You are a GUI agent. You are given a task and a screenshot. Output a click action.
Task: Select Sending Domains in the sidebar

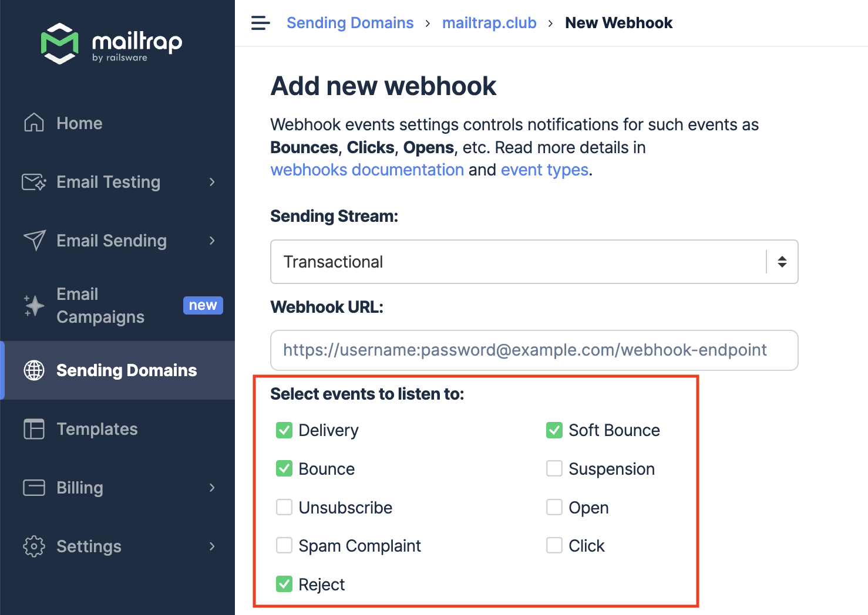click(x=117, y=370)
